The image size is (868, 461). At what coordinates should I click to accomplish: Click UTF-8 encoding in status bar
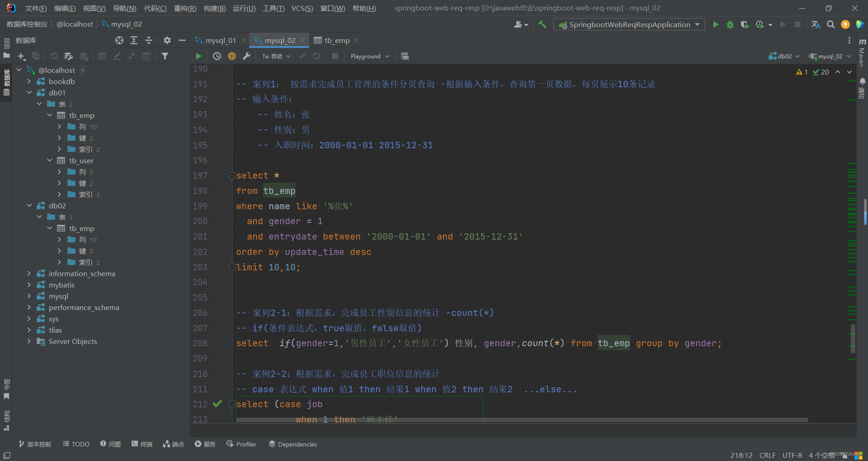(792, 455)
